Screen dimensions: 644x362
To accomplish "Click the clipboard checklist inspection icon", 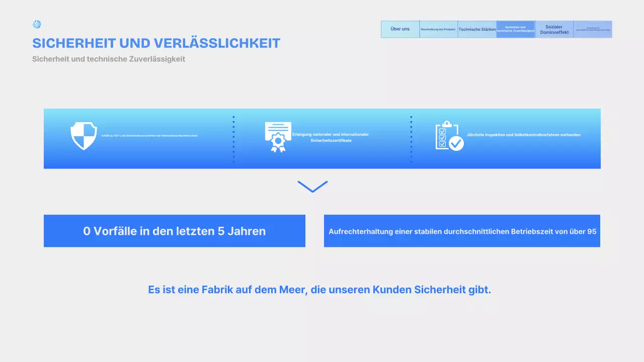I will pos(449,136).
